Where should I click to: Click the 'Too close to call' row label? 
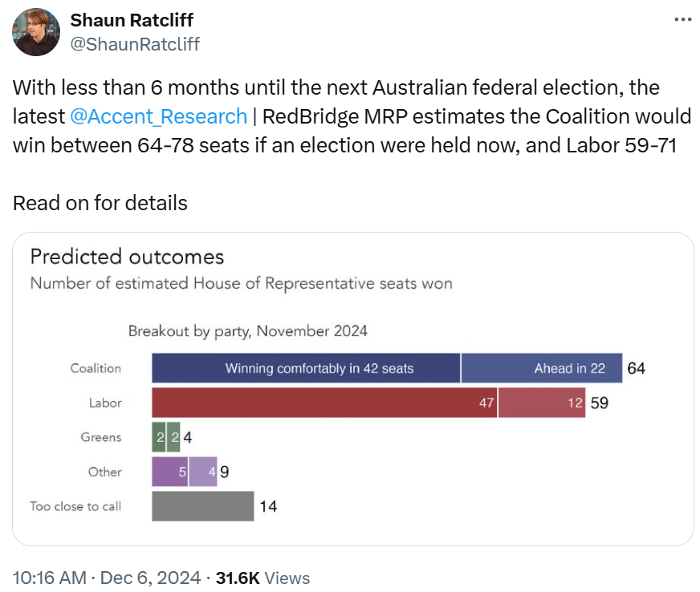(x=75, y=506)
